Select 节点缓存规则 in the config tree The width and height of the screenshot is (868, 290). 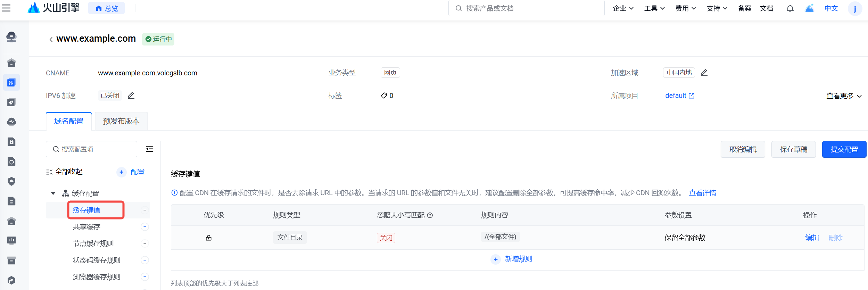click(93, 243)
